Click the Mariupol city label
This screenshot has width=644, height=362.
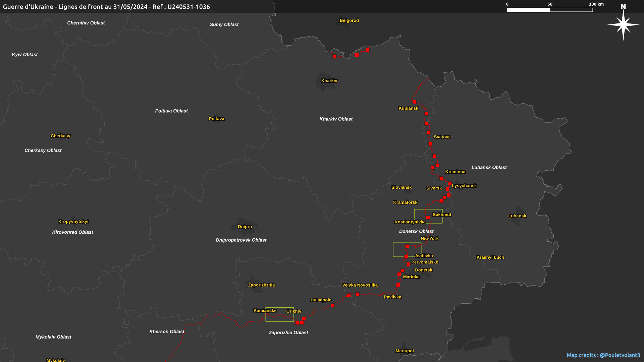pyautogui.click(x=405, y=351)
